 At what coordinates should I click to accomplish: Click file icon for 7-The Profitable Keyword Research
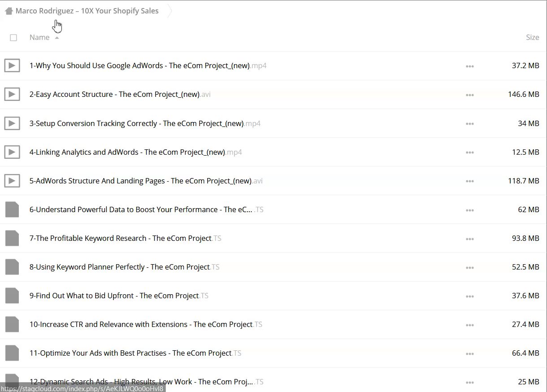12,238
